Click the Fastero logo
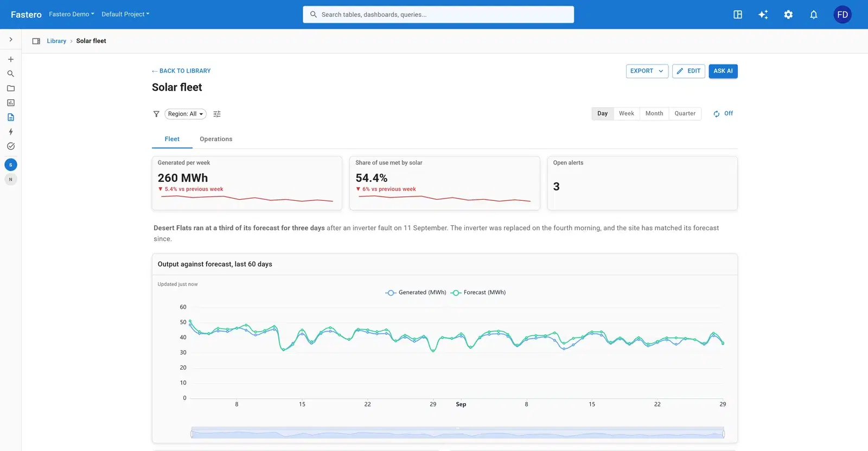 pyautogui.click(x=26, y=15)
